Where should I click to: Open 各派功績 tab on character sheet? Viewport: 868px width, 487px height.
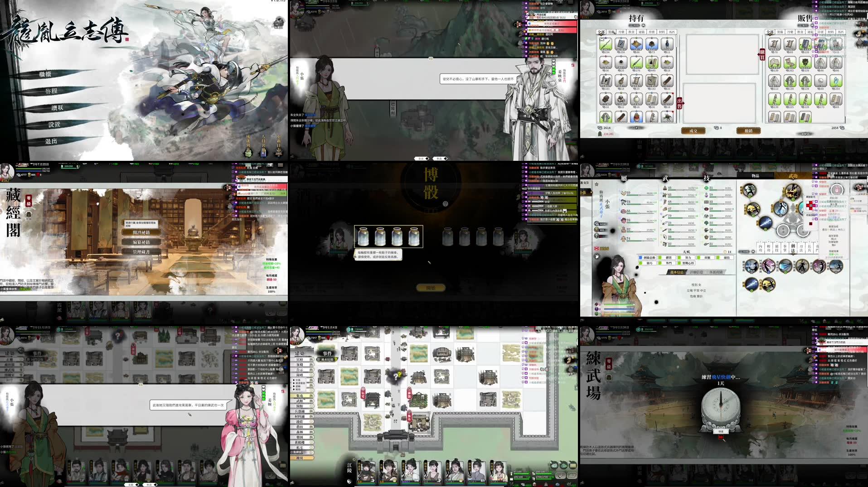tap(716, 272)
